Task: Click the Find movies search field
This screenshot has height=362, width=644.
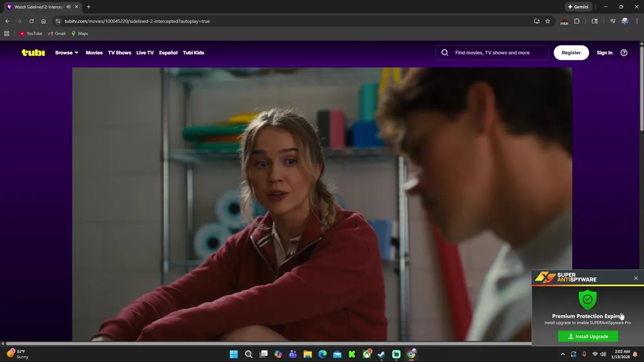Action: [x=492, y=52]
